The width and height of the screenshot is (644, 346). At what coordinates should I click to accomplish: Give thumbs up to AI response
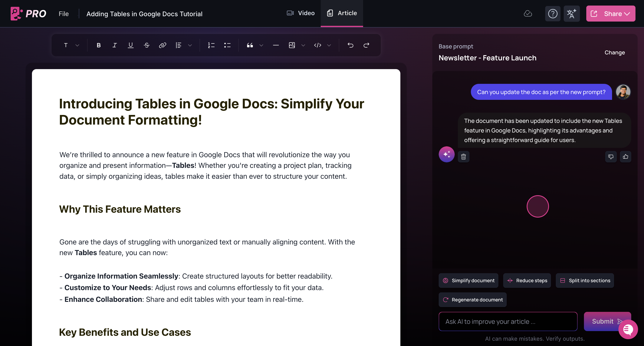click(x=625, y=157)
